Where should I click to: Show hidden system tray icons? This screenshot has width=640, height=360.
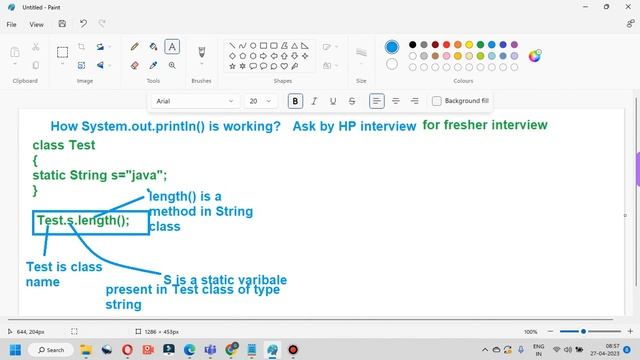pyautogui.click(x=485, y=350)
